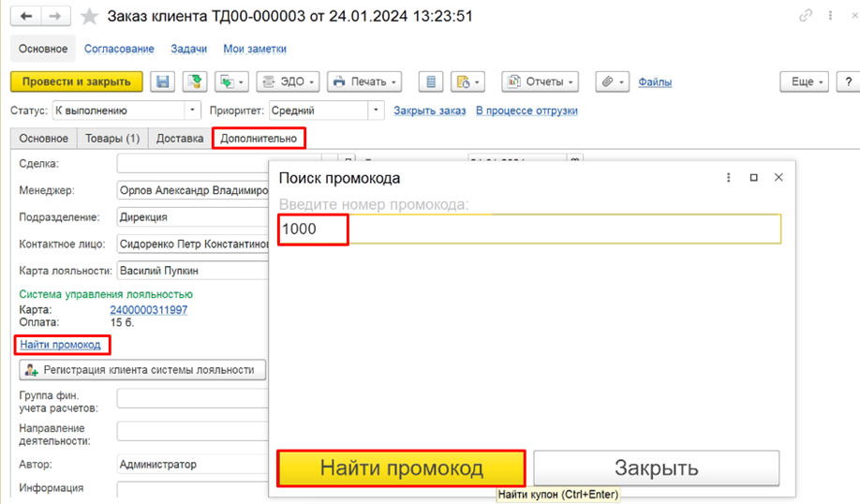The height and width of the screenshot is (504, 860).
Task: Open the paperclip attachments dropdown
Action: point(613,82)
